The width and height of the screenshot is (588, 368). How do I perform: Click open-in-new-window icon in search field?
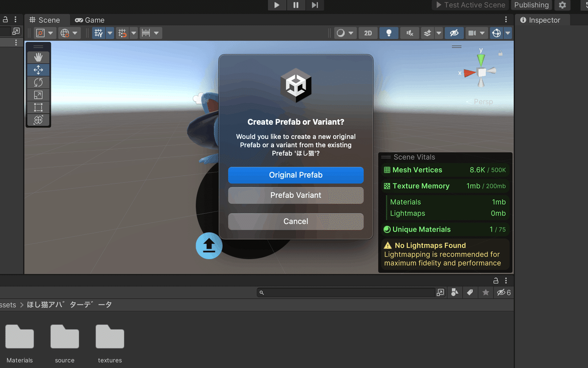click(440, 292)
